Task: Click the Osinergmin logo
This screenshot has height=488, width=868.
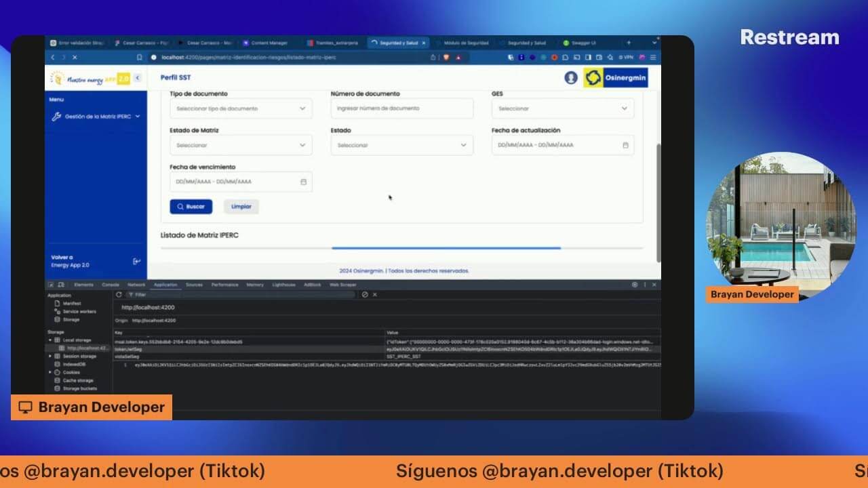Action: pyautogui.click(x=616, y=78)
